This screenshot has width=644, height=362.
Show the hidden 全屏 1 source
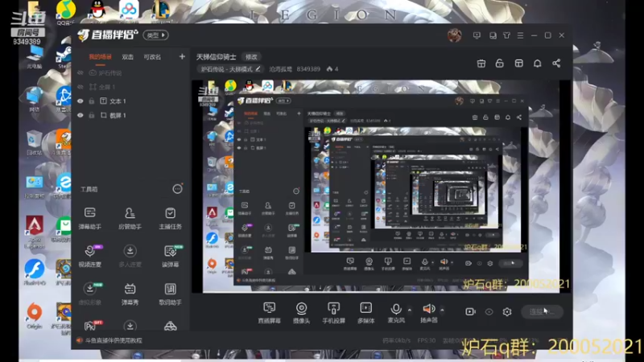tap(80, 87)
